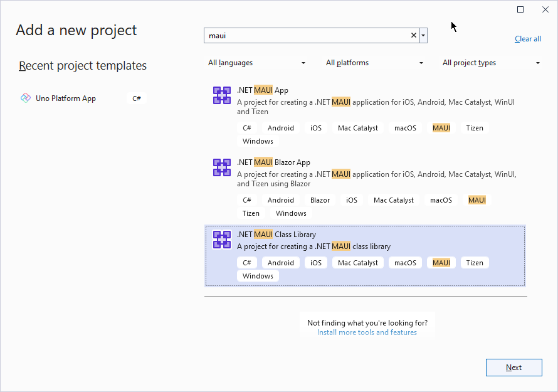Maximize the Add a new project dialog

pyautogui.click(x=520, y=9)
